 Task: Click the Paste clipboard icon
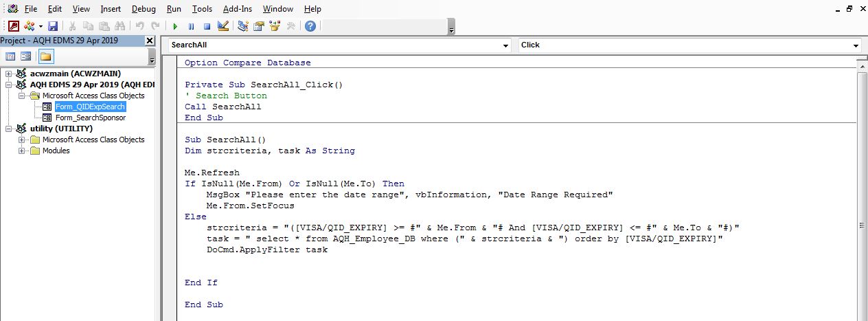(x=104, y=26)
